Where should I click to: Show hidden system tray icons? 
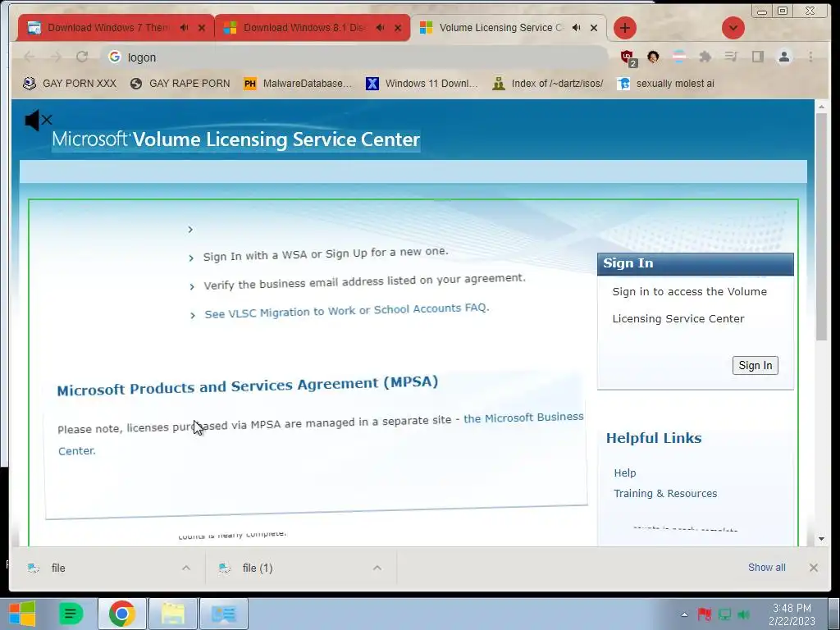(685, 614)
